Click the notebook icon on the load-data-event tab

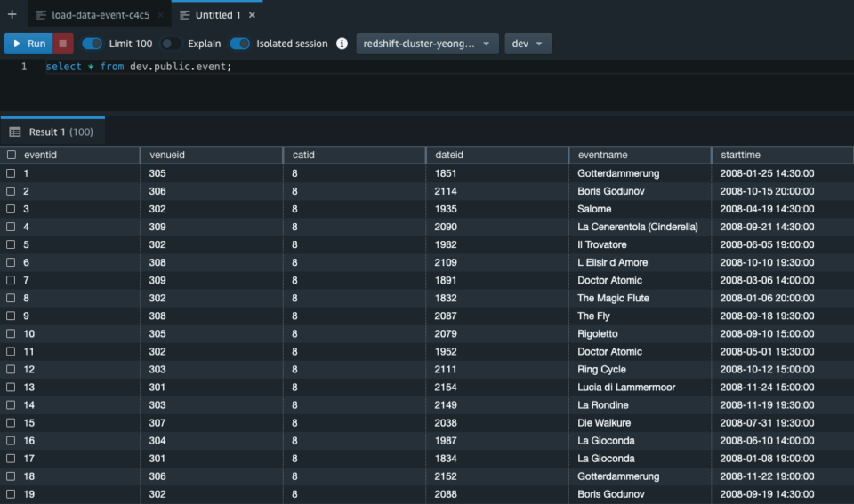coord(41,15)
